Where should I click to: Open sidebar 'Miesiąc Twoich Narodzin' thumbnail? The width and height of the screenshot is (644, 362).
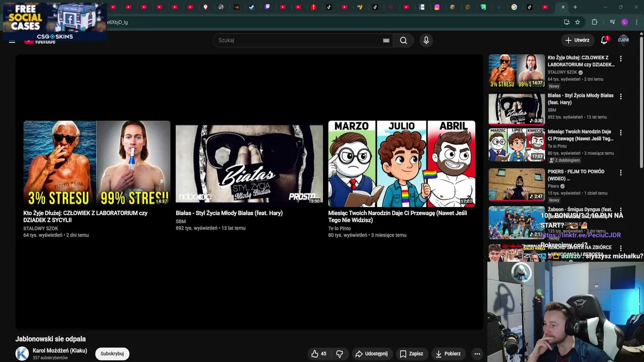tap(517, 145)
